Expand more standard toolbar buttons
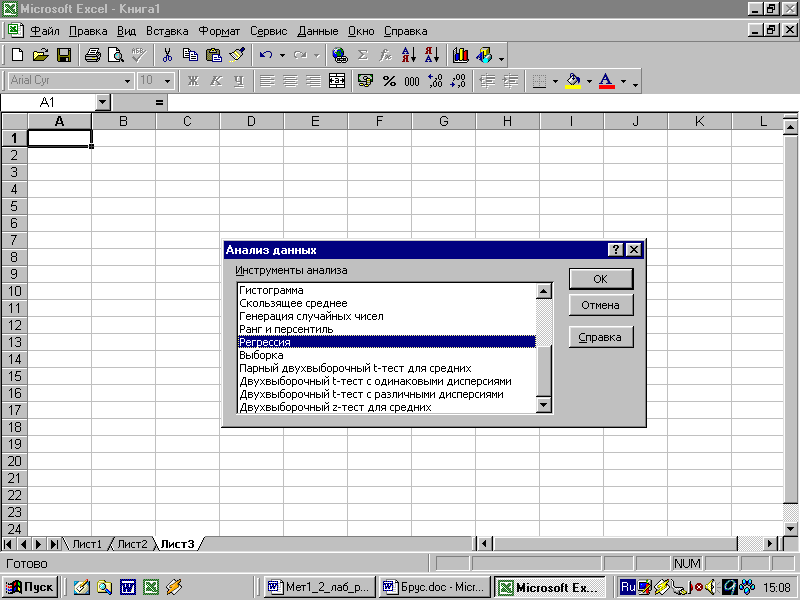This screenshot has width=800, height=600. point(502,59)
